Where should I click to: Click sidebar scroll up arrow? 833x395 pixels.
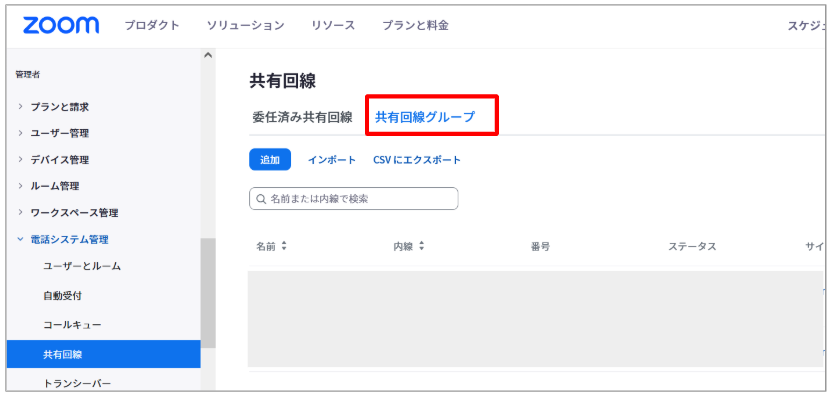click(208, 55)
